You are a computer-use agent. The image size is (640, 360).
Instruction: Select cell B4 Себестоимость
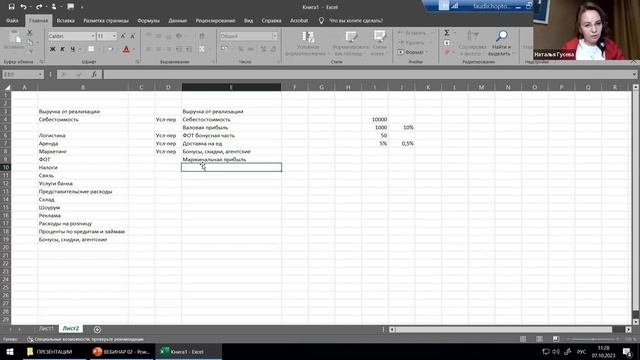[83, 120]
